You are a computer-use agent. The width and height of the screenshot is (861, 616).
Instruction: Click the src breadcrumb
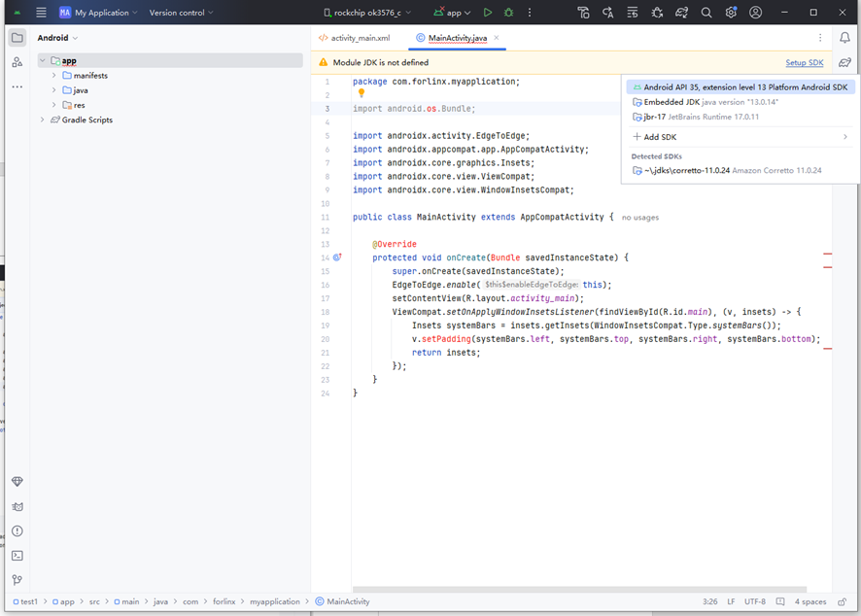pyautogui.click(x=94, y=601)
